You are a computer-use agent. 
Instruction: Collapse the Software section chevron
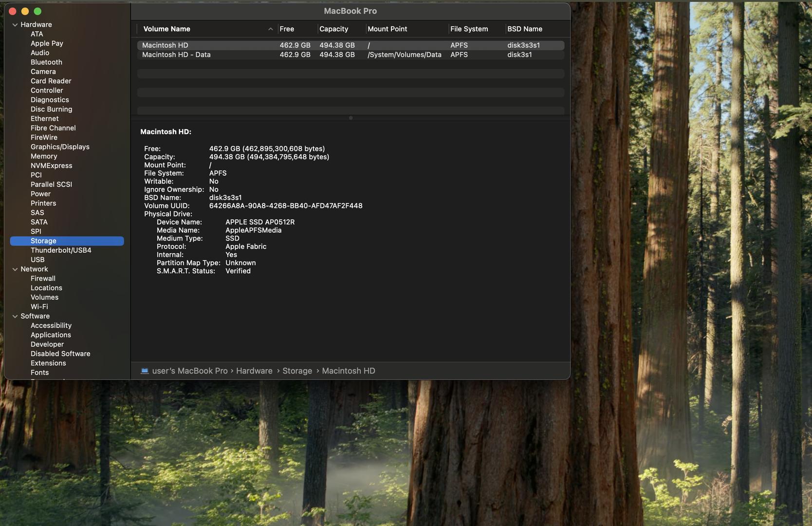15,317
